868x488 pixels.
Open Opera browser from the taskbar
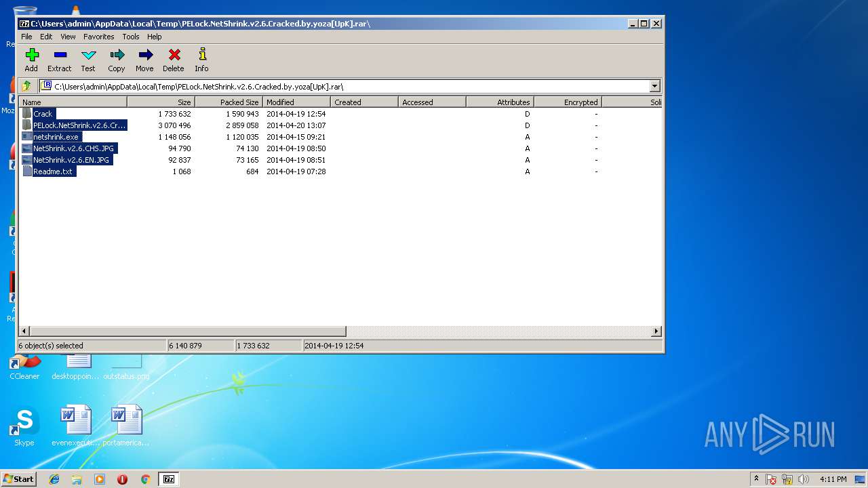[122, 479]
